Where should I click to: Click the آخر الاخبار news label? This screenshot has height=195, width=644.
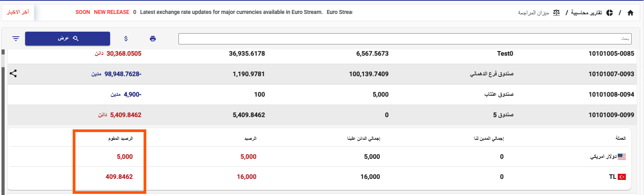[18, 12]
